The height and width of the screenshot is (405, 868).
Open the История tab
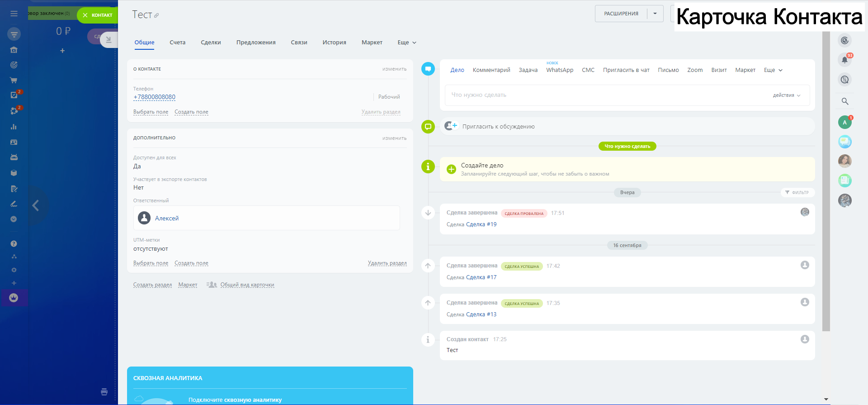[334, 43]
